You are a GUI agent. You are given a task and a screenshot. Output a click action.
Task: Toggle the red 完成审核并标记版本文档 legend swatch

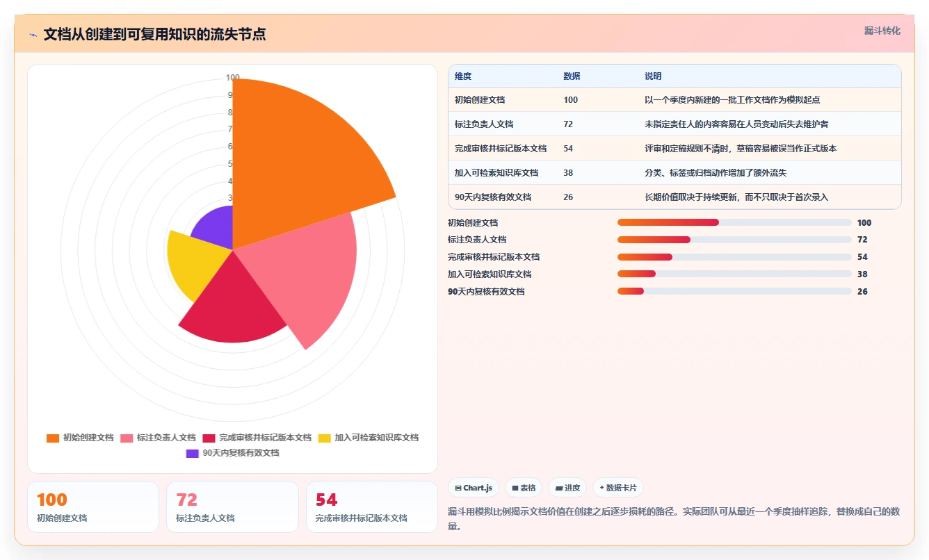pyautogui.click(x=209, y=438)
